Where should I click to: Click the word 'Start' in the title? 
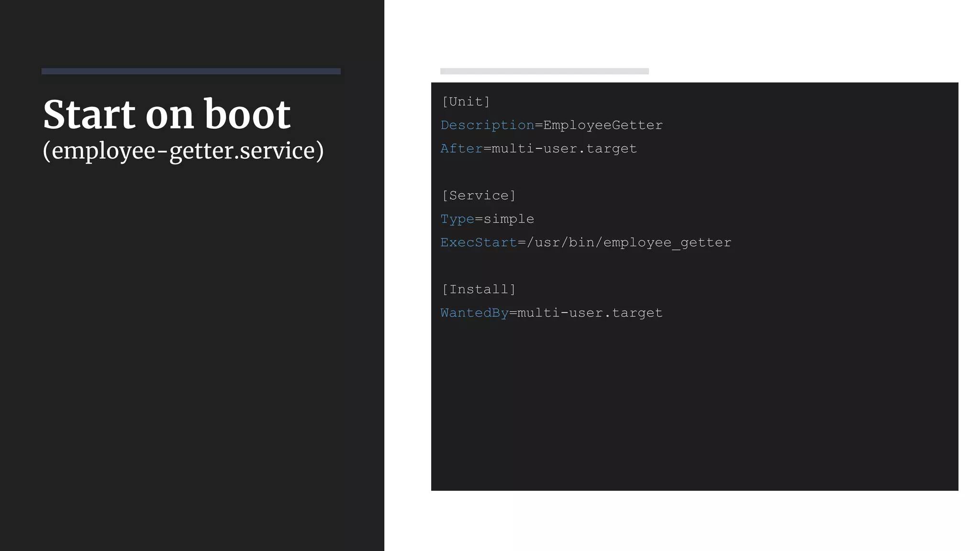89,115
